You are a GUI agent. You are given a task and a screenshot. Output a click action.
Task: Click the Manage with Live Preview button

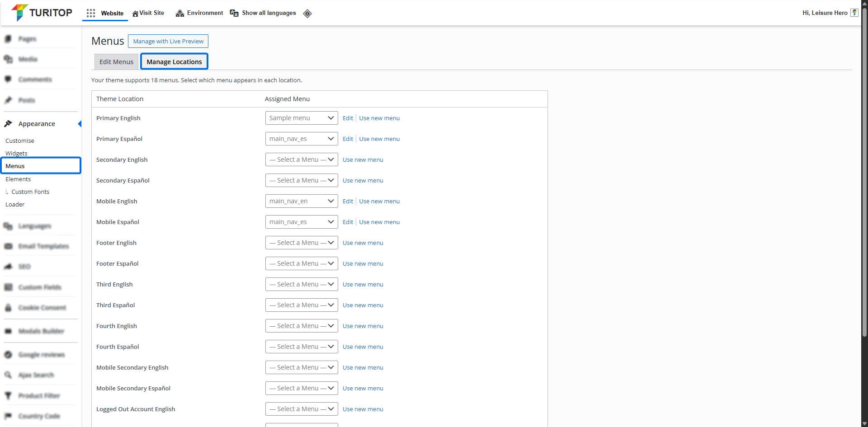[168, 41]
